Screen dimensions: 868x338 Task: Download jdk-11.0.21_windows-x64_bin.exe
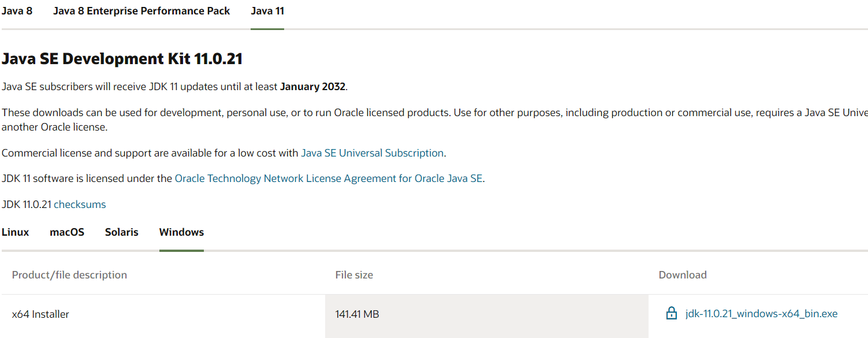761,314
